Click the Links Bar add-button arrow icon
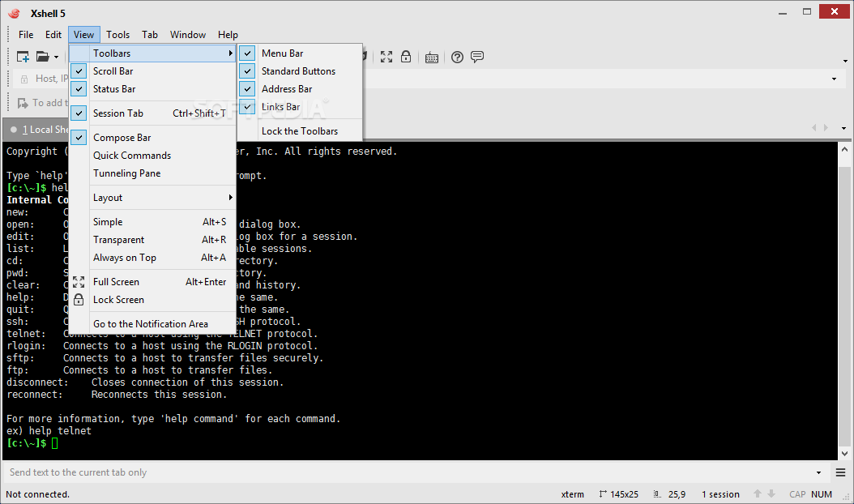 [x=23, y=103]
